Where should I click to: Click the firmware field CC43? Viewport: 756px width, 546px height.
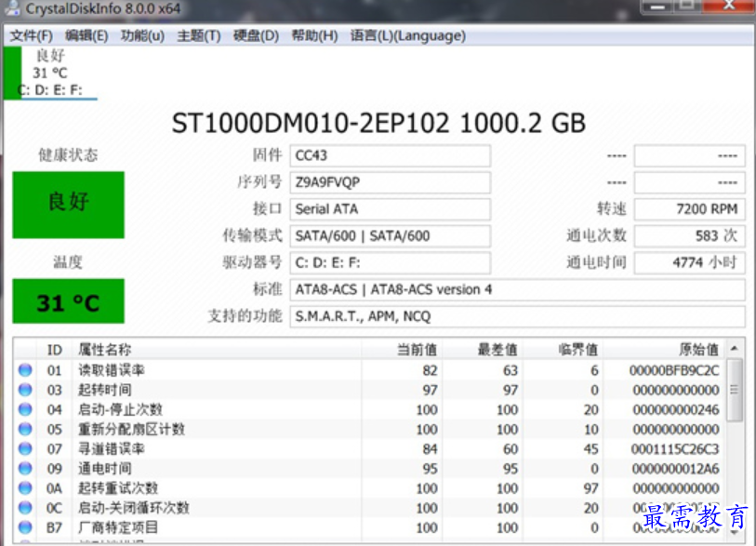tap(390, 155)
